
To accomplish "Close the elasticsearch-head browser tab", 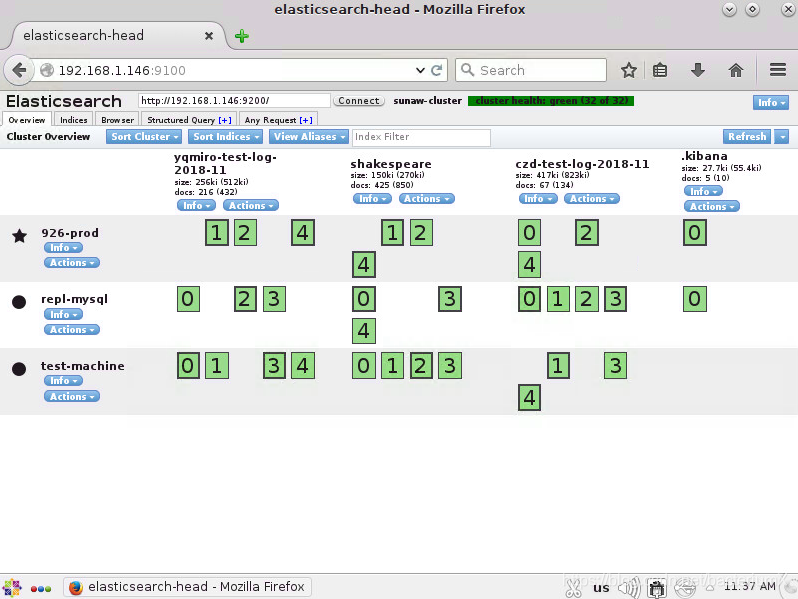I will coord(209,36).
